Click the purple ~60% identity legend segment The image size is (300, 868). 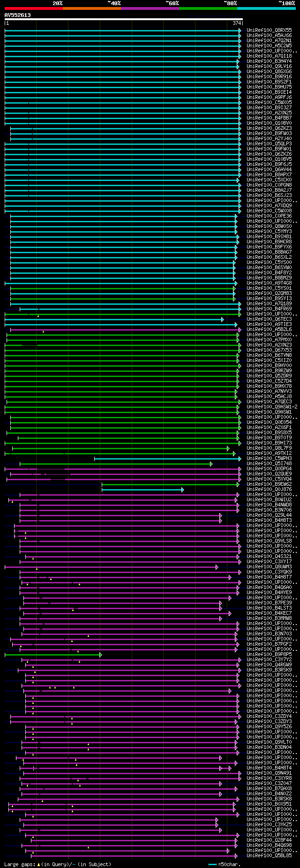tap(150, 8)
